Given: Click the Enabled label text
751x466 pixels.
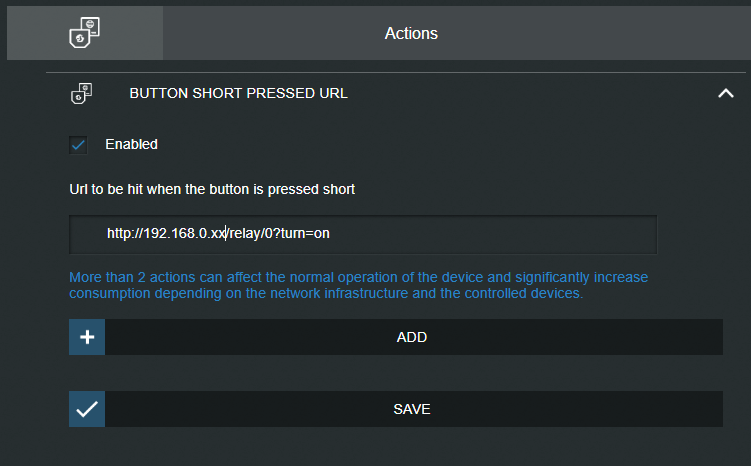Looking at the screenshot, I should coord(131,144).
